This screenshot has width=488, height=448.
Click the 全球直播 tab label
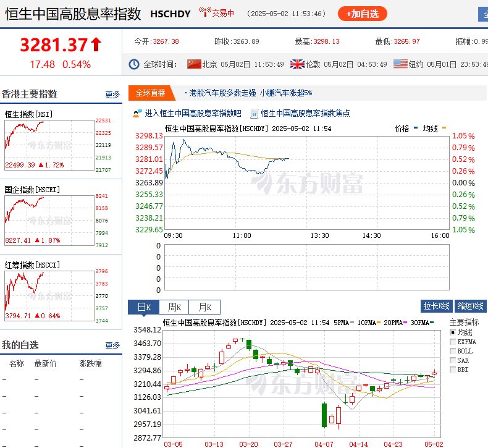tap(150, 93)
